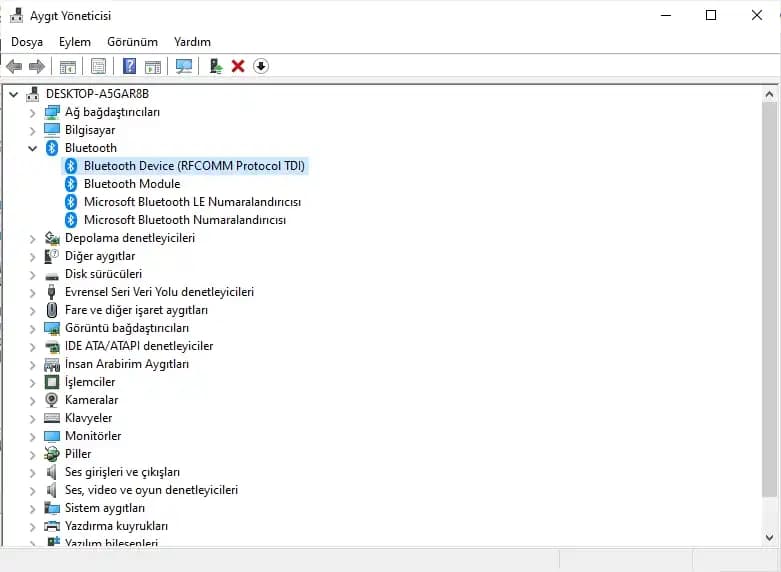Click the Bluetooth Module device icon
Screen dimensions: 781x572
[71, 184]
